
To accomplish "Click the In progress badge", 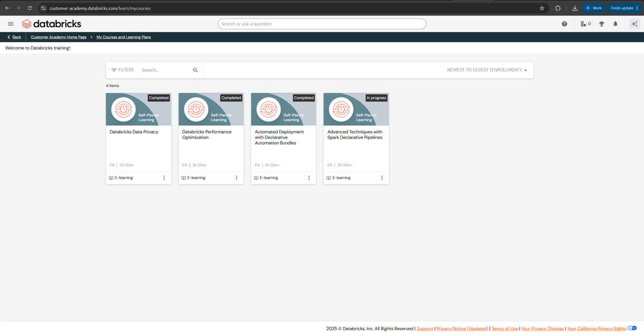I will tap(376, 98).
